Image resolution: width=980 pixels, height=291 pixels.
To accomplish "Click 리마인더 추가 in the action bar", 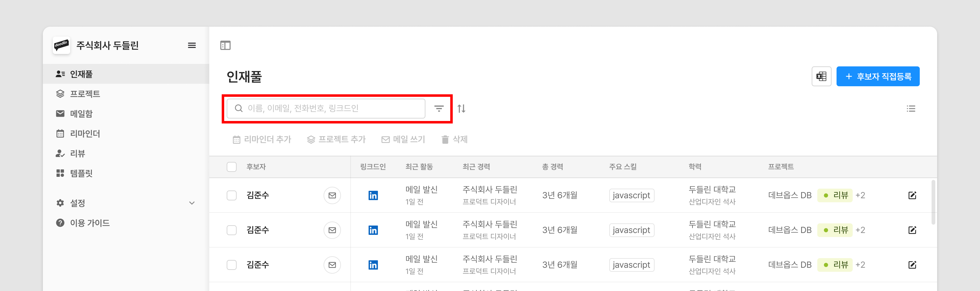I will pos(262,139).
